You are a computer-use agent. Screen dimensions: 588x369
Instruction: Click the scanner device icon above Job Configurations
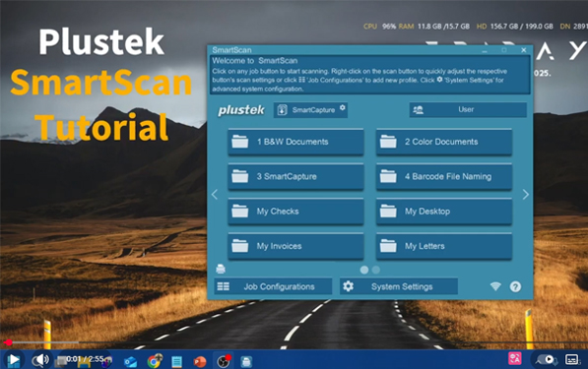pyautogui.click(x=221, y=269)
